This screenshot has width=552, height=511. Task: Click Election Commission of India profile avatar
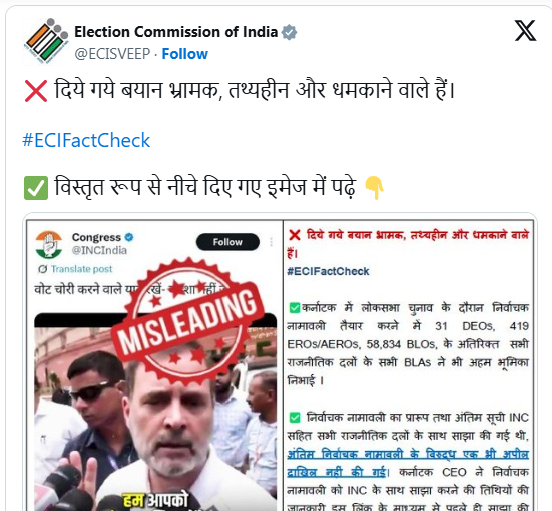(x=46, y=42)
